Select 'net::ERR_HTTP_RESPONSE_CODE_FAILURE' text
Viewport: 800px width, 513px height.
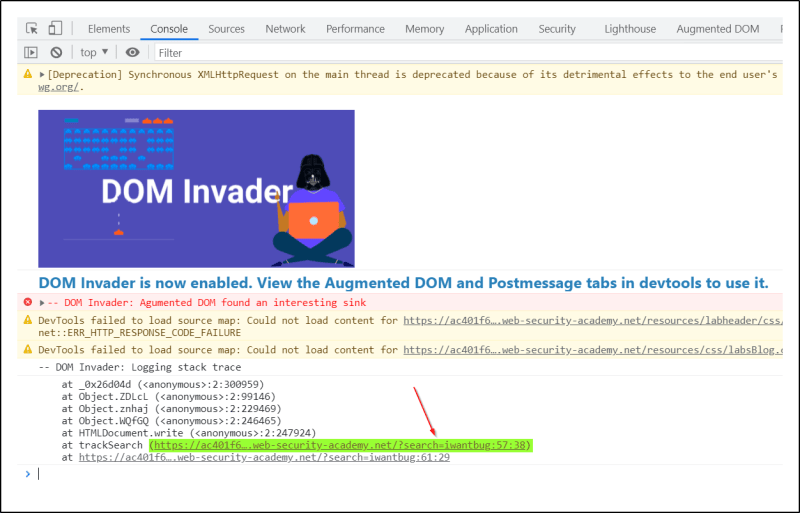pyautogui.click(x=139, y=333)
